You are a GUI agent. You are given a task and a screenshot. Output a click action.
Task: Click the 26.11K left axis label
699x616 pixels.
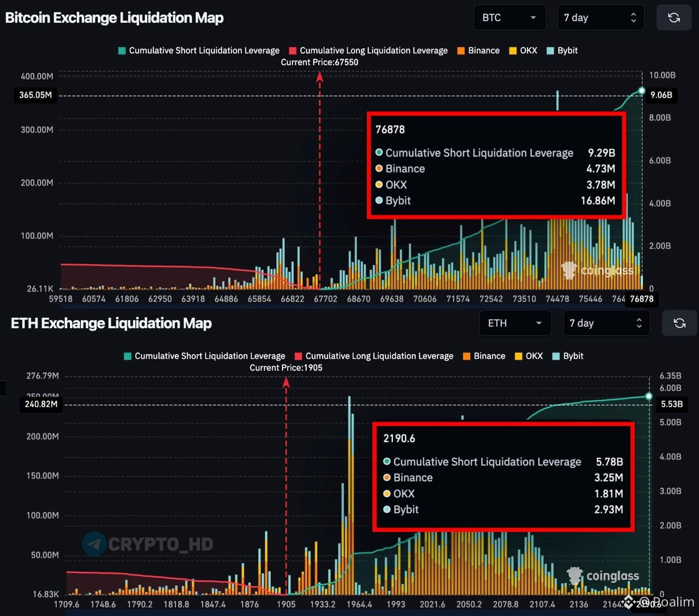[40, 288]
